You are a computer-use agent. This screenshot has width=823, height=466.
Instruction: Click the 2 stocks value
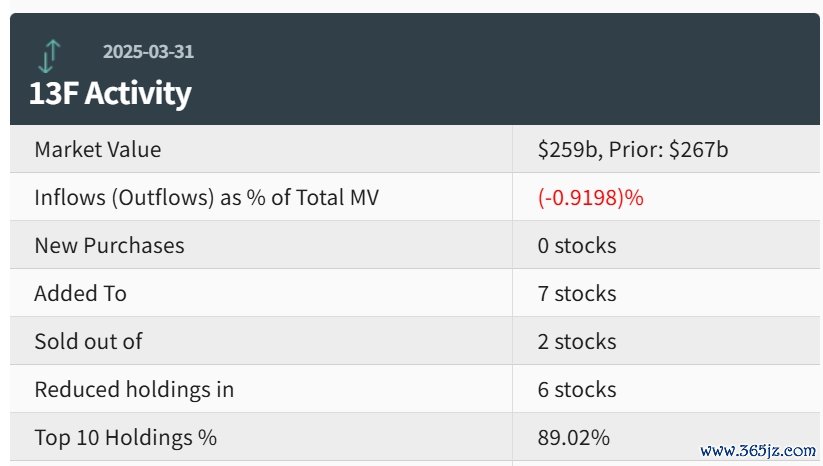[x=577, y=342]
